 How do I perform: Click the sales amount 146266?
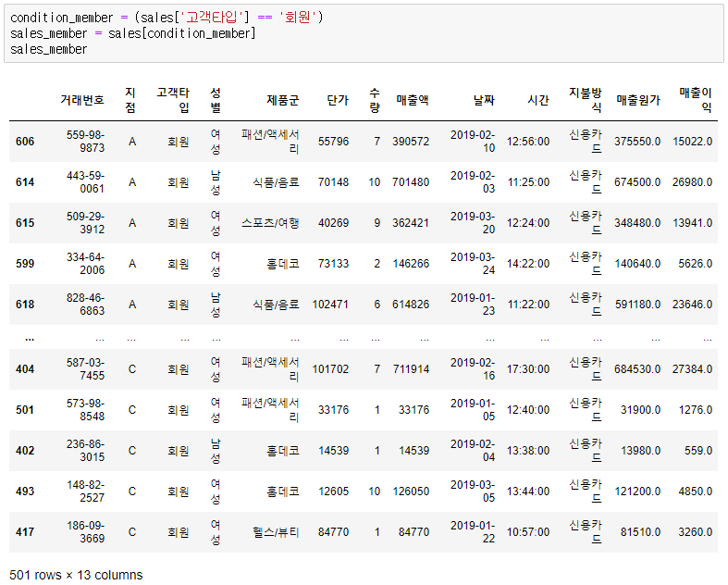coord(411,264)
